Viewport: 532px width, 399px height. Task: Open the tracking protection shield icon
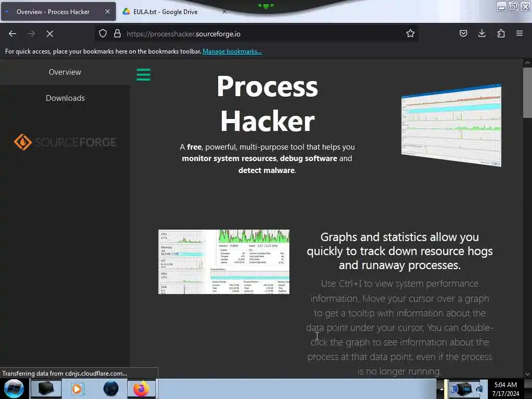point(103,34)
